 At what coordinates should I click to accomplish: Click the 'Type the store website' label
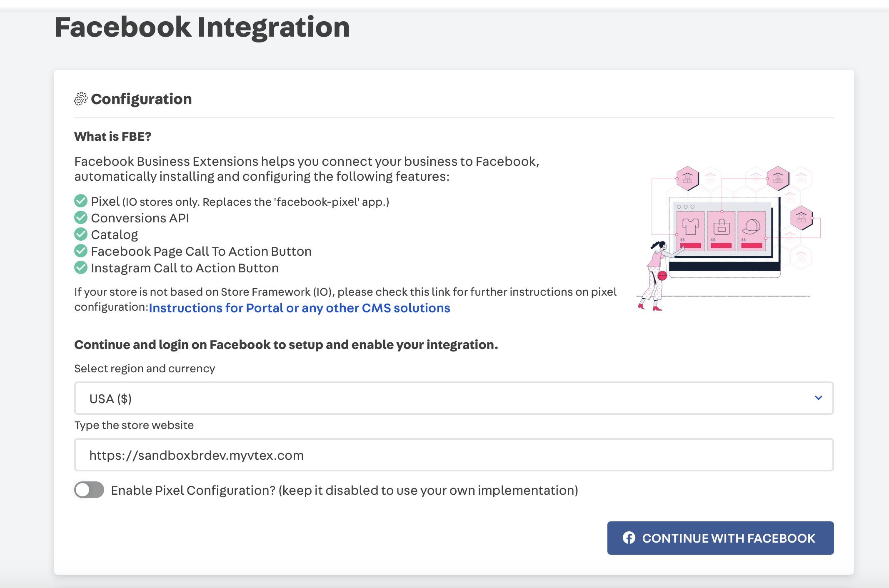tap(134, 425)
